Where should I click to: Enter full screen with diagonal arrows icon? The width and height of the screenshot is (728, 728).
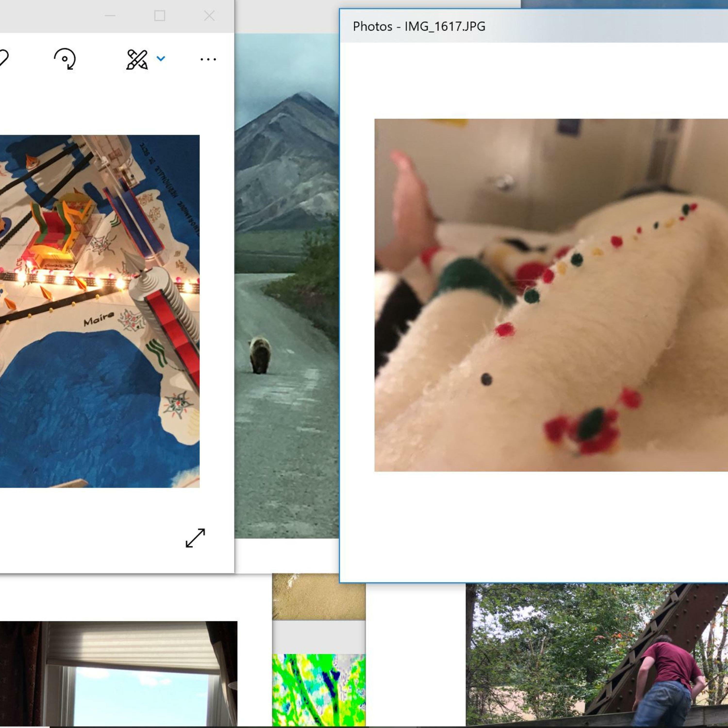[195, 538]
